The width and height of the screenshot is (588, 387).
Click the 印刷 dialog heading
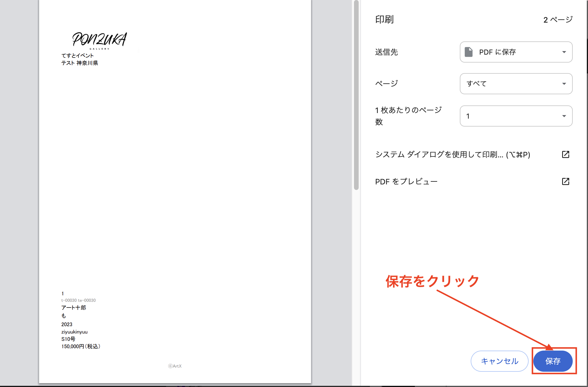point(384,20)
